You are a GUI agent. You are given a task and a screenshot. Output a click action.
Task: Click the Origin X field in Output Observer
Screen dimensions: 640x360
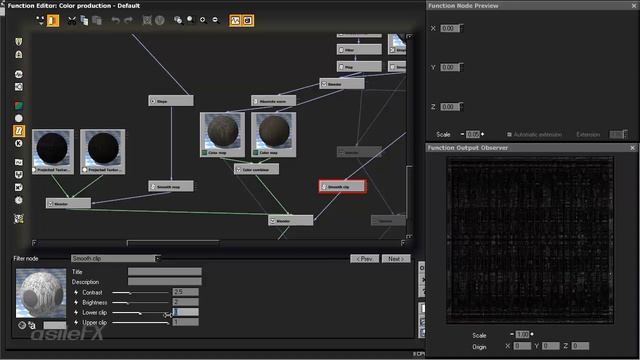(522, 346)
